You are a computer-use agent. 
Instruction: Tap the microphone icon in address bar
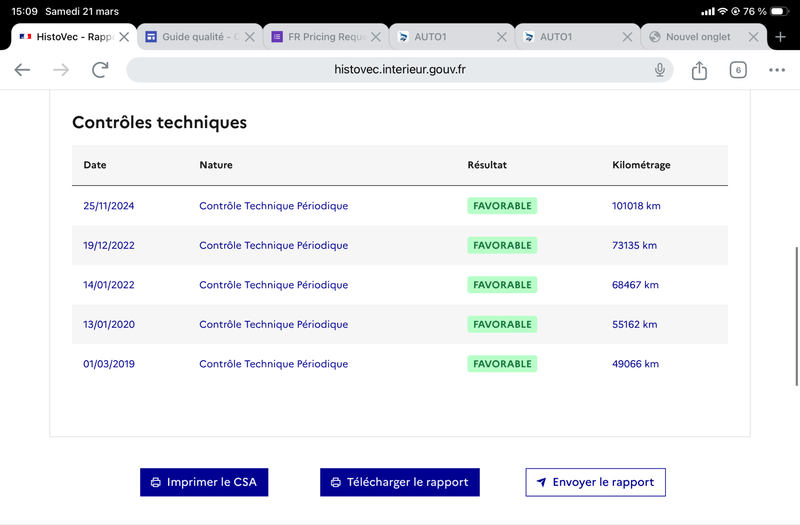point(660,70)
